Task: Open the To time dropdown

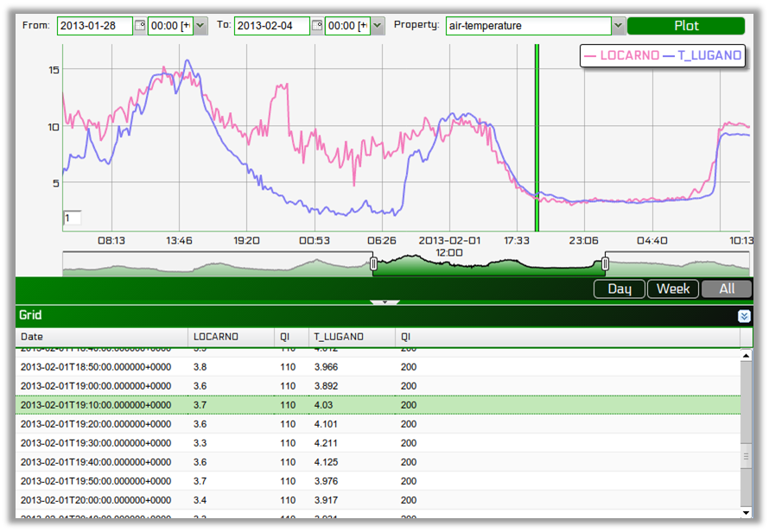Action: click(x=378, y=25)
